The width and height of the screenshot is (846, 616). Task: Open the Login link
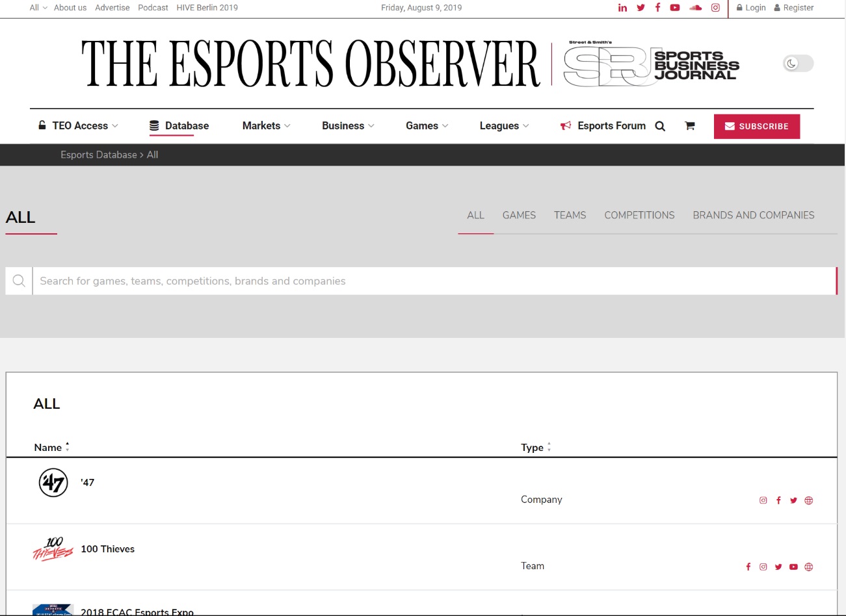coord(751,8)
